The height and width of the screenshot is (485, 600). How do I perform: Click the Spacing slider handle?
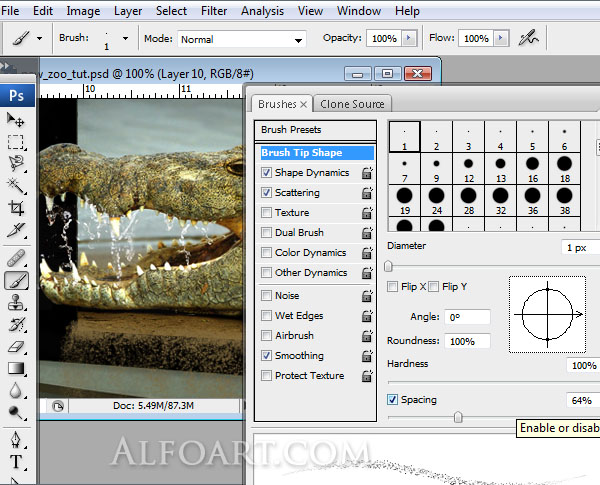point(458,417)
